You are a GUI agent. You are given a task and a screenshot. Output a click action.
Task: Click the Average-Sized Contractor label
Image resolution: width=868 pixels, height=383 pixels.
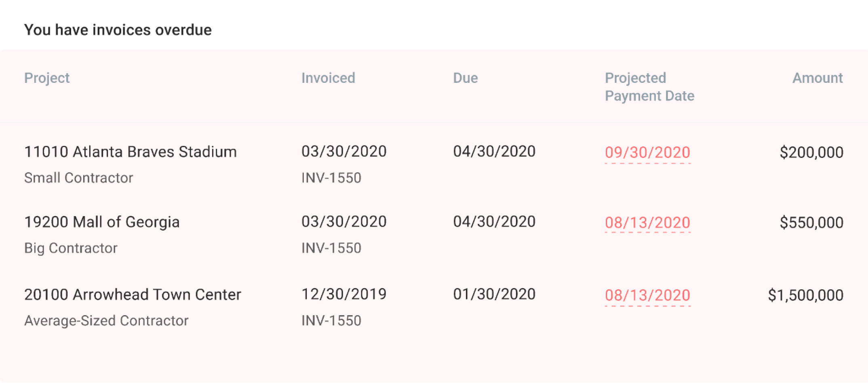click(106, 321)
